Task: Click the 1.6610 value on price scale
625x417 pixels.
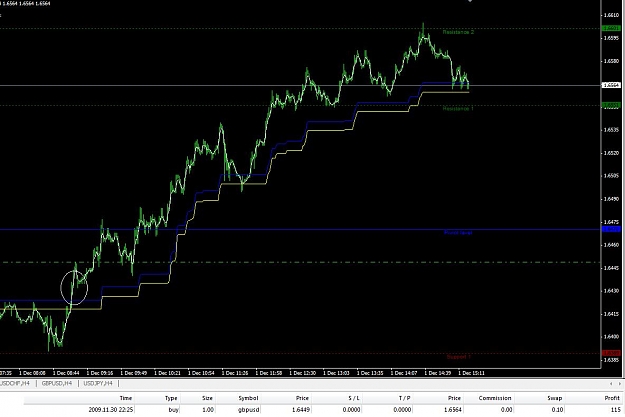Action: (x=611, y=15)
